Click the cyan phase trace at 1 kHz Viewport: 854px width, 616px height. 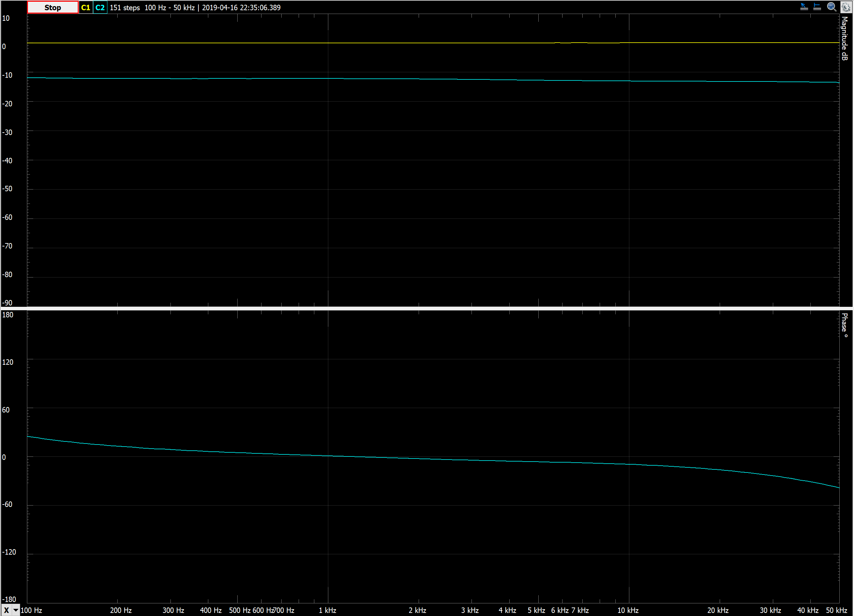[328, 456]
